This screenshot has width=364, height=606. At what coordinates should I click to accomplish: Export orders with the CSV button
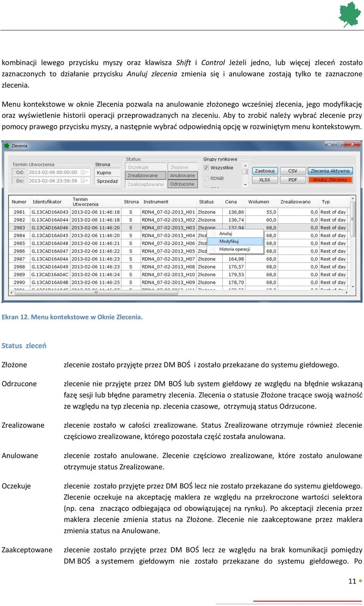click(x=293, y=171)
